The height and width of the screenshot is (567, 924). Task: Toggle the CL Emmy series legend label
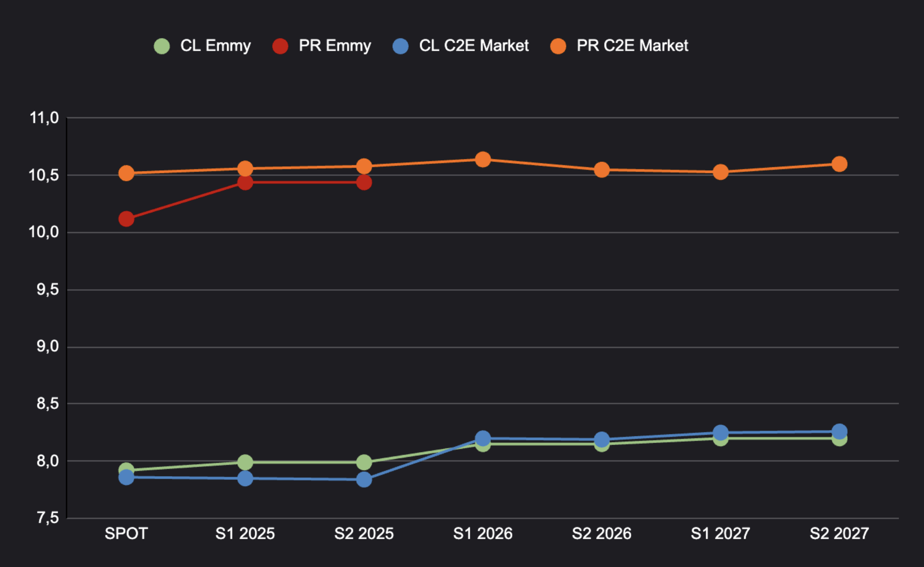pos(215,46)
